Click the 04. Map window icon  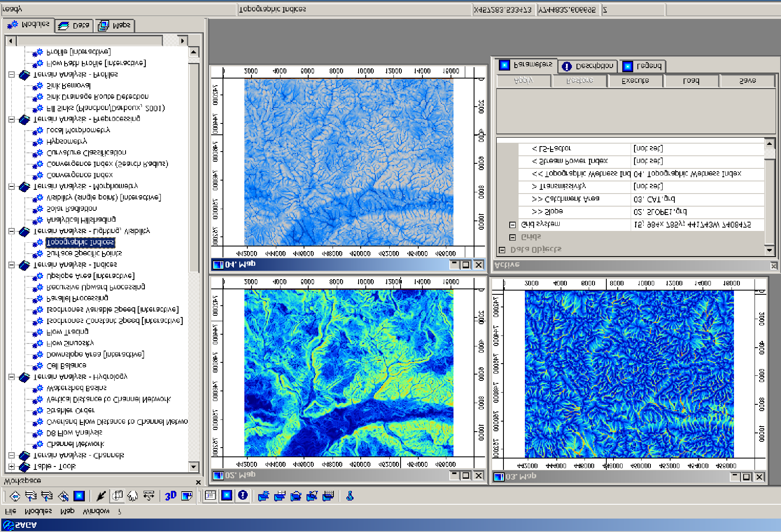[x=218, y=265]
